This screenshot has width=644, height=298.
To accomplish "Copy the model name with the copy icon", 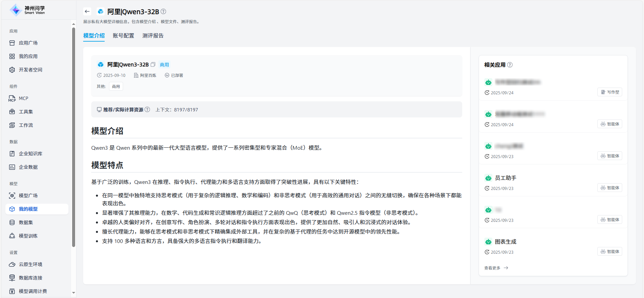I will (153, 64).
